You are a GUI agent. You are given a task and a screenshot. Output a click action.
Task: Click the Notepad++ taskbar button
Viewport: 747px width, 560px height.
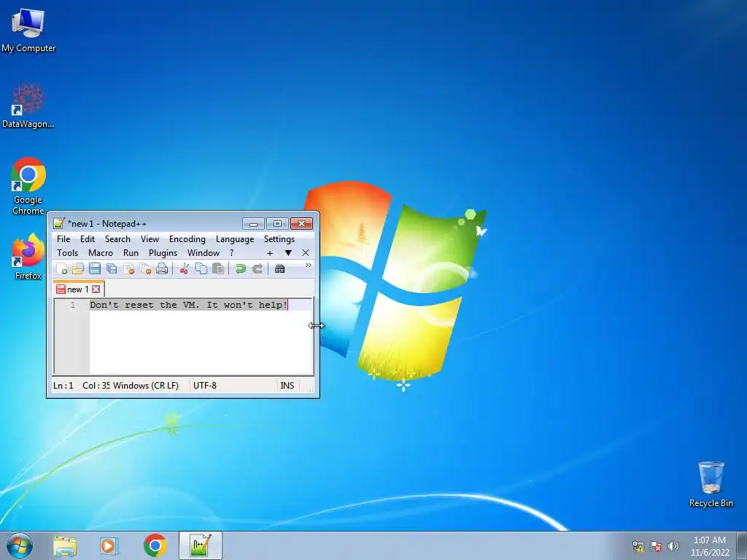coord(201,545)
